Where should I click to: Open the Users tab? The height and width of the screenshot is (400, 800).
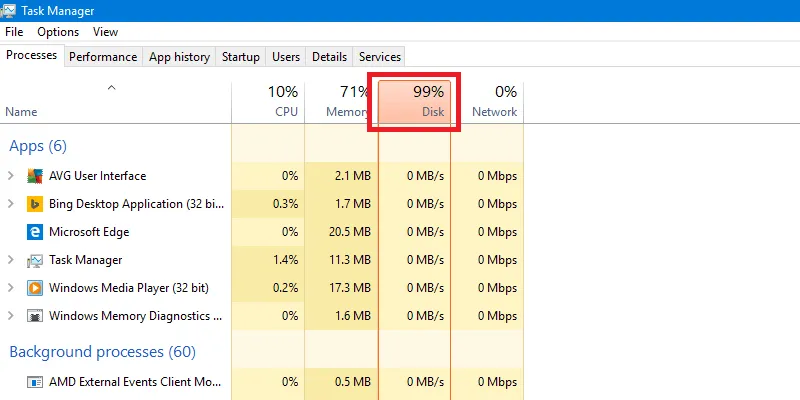pyautogui.click(x=286, y=57)
